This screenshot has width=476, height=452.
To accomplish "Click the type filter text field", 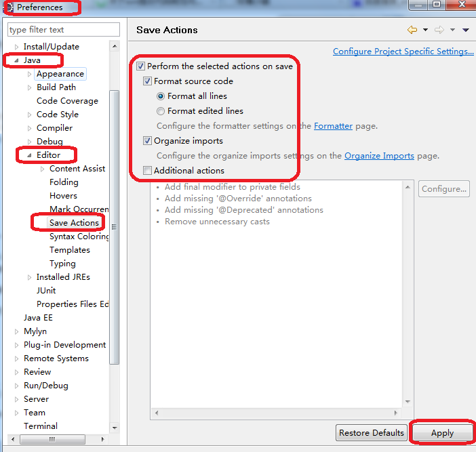I will click(64, 30).
